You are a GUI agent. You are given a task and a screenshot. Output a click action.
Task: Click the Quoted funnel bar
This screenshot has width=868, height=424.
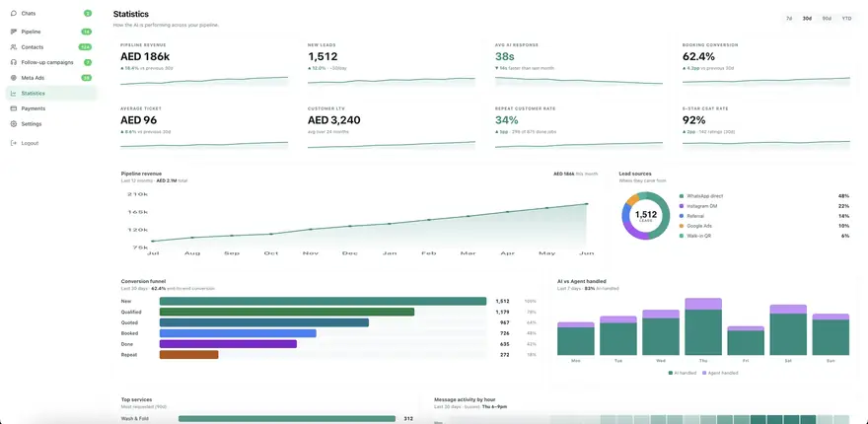pos(264,322)
